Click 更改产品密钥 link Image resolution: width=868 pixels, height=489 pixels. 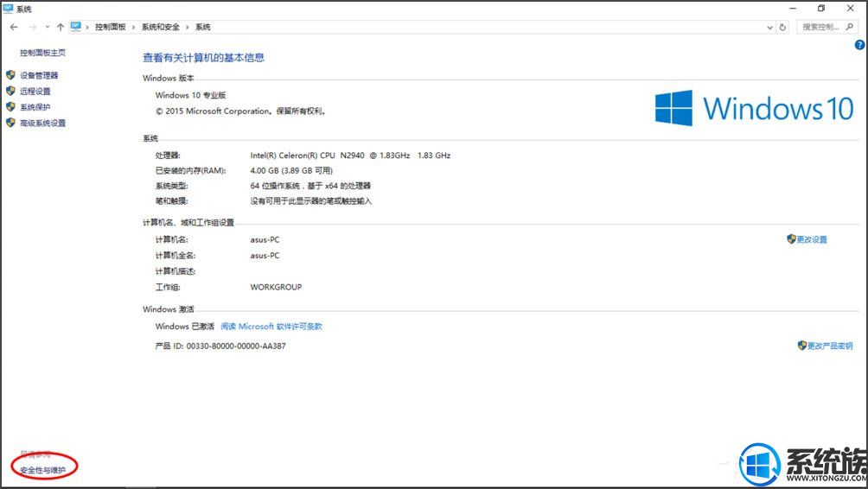pyautogui.click(x=830, y=346)
